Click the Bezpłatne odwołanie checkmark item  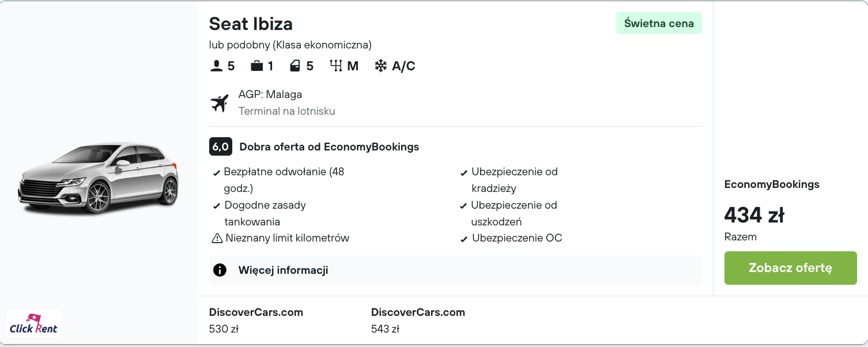(284, 172)
